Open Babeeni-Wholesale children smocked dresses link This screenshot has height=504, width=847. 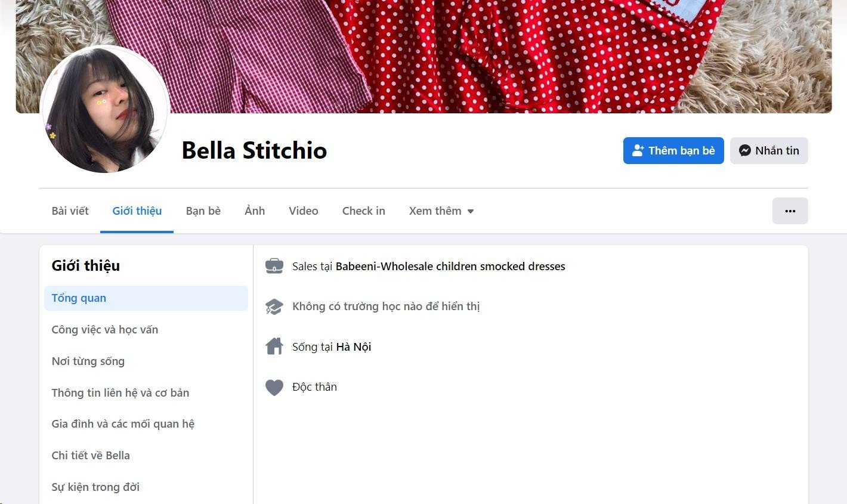coord(450,267)
